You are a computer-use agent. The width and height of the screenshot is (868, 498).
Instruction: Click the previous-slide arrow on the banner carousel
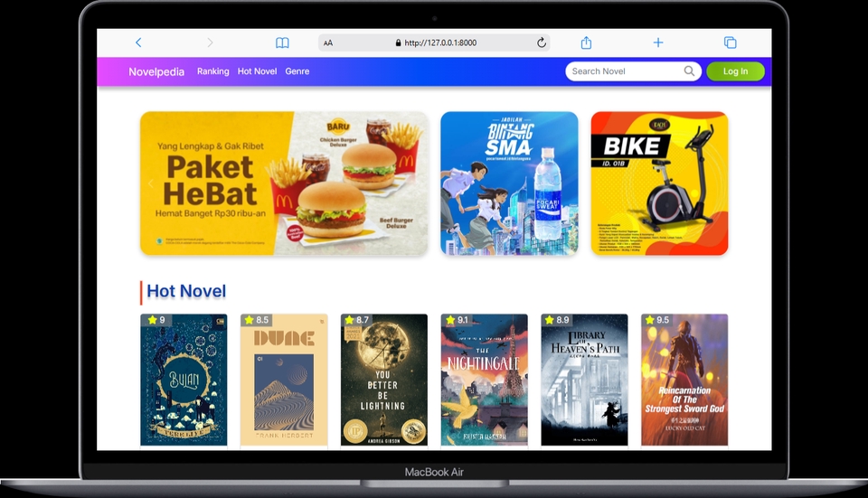click(x=151, y=183)
